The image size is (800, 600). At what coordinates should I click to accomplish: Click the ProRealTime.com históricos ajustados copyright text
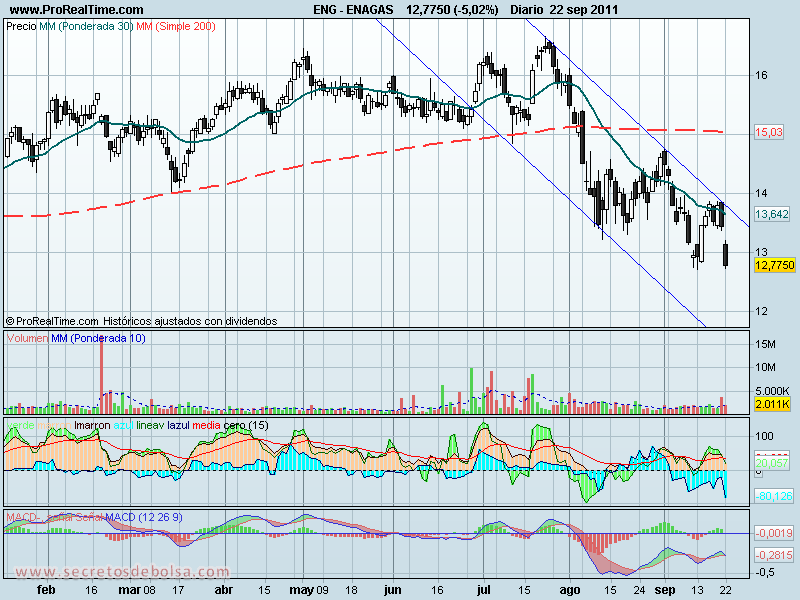pyautogui.click(x=141, y=321)
